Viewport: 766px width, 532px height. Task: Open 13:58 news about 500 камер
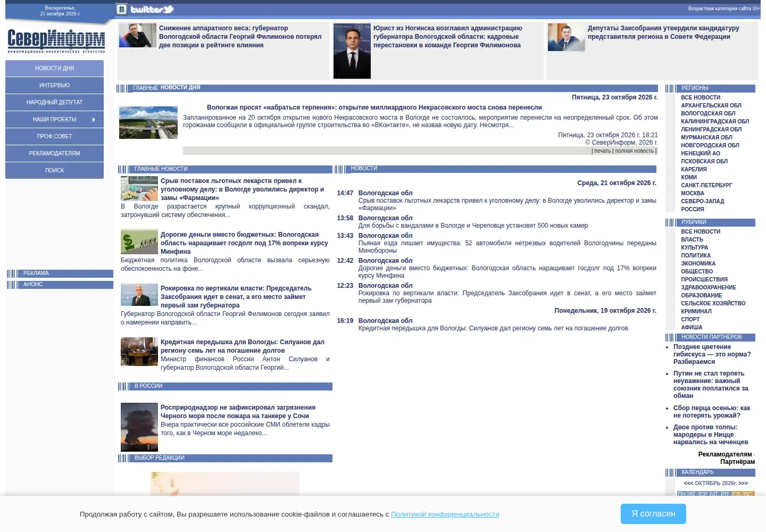(473, 226)
